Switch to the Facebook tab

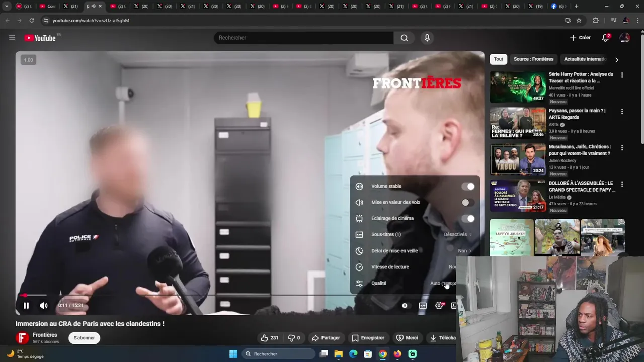click(558, 6)
